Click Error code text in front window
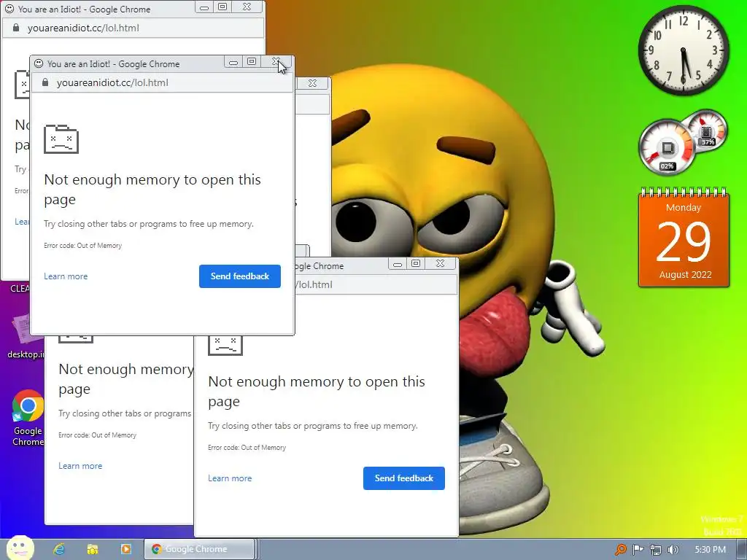Viewport: 747px width, 560px height. click(x=83, y=246)
